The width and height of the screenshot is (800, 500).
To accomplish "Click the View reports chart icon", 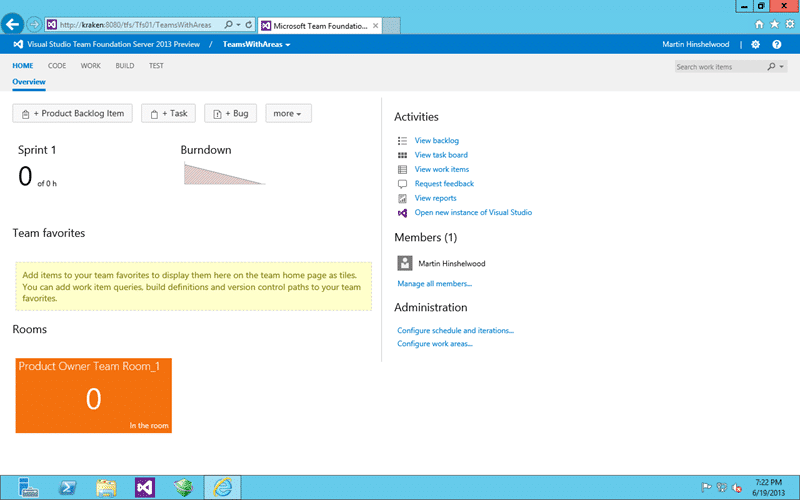I will [x=402, y=198].
